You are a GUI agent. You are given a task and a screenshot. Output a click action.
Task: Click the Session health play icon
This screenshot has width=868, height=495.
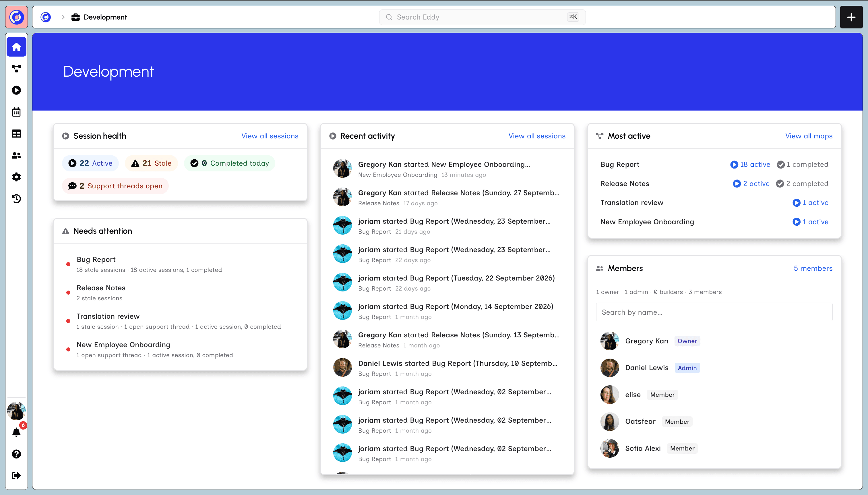coord(66,136)
